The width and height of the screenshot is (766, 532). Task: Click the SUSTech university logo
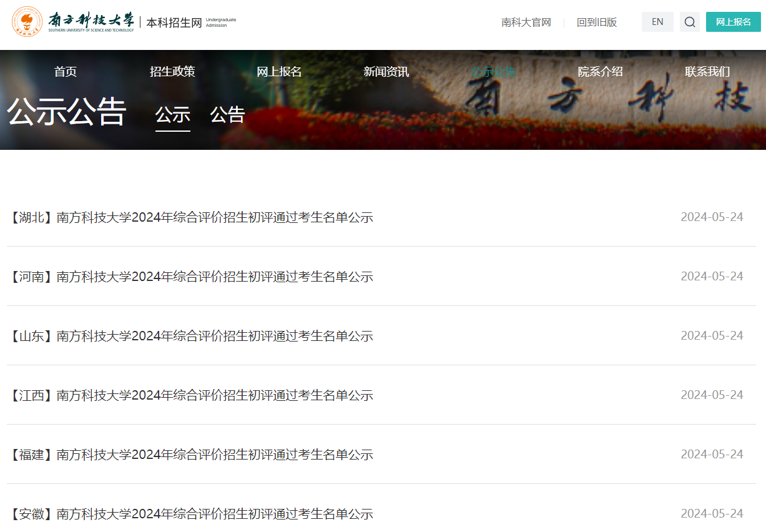point(73,22)
